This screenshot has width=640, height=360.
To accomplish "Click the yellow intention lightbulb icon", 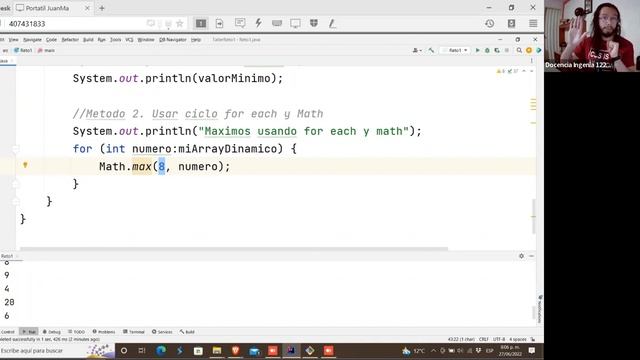I will click(x=25, y=165).
